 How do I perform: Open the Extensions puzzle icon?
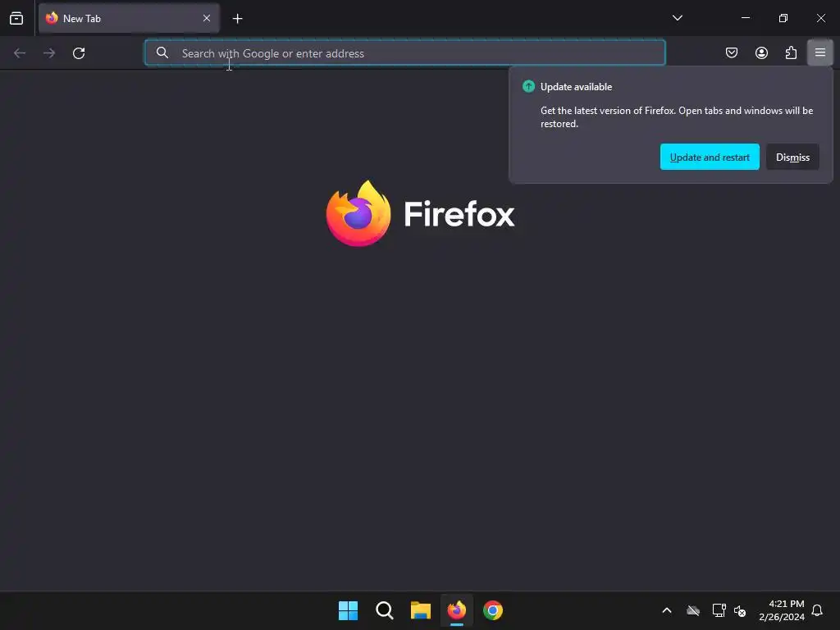click(x=791, y=52)
